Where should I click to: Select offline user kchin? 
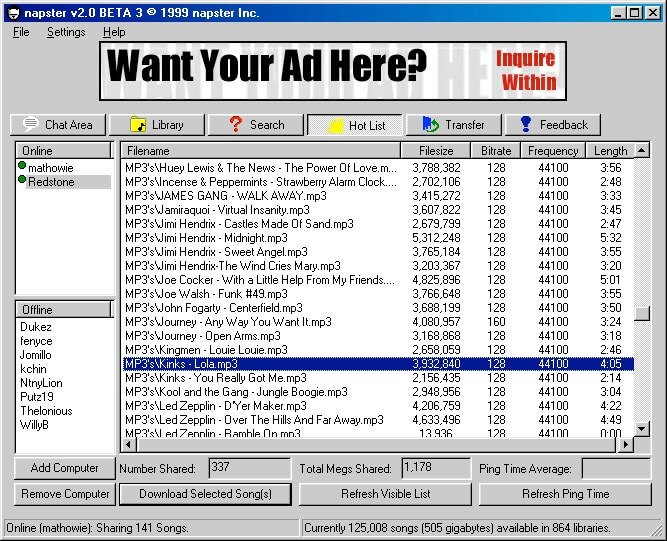33,369
